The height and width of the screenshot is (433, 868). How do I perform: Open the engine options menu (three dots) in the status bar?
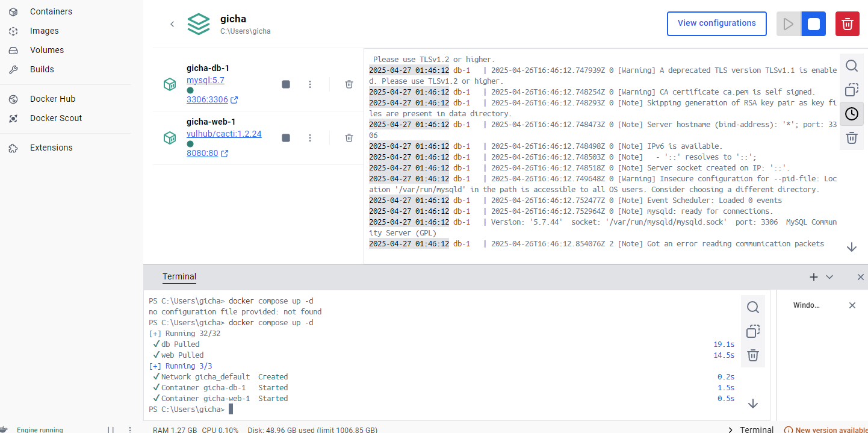130,429
